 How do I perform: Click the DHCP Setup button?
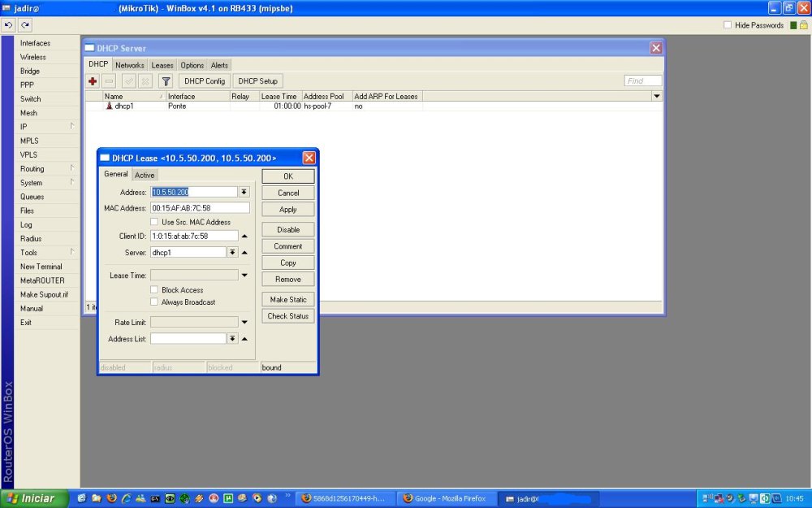(x=258, y=80)
